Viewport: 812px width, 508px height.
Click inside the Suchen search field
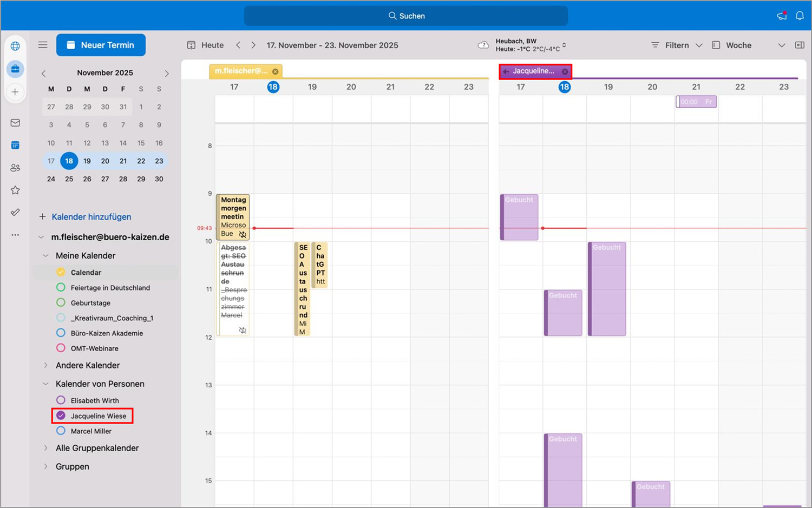(x=406, y=16)
